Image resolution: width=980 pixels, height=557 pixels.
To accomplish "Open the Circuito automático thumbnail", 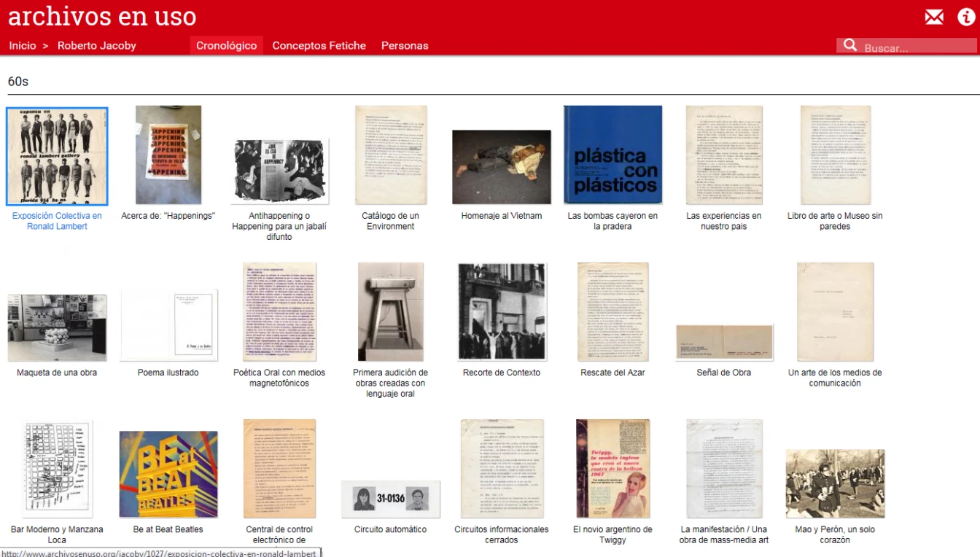I will click(390, 499).
